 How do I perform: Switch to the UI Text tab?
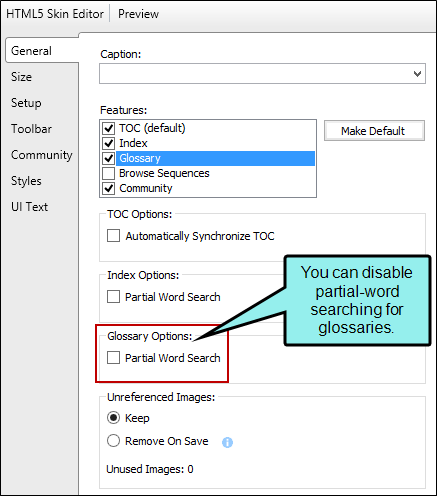click(x=29, y=207)
